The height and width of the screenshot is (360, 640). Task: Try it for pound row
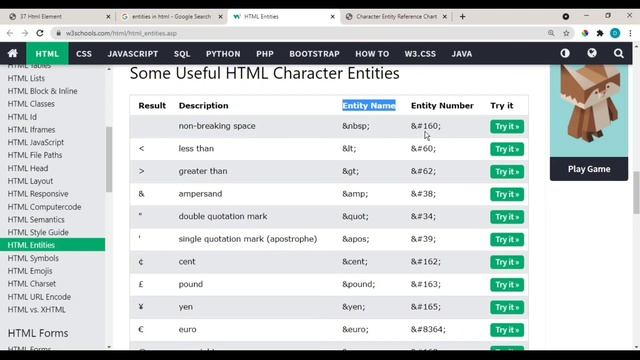pos(507,285)
